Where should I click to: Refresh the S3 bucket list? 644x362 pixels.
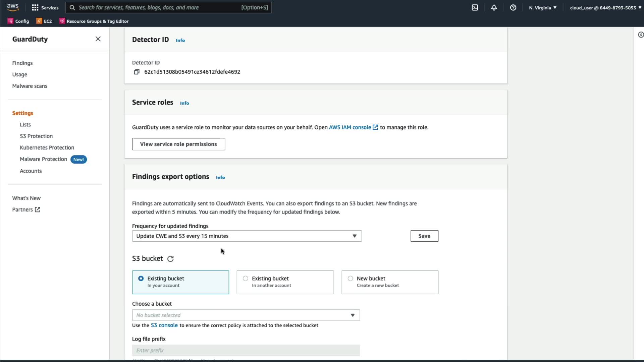[170, 259]
